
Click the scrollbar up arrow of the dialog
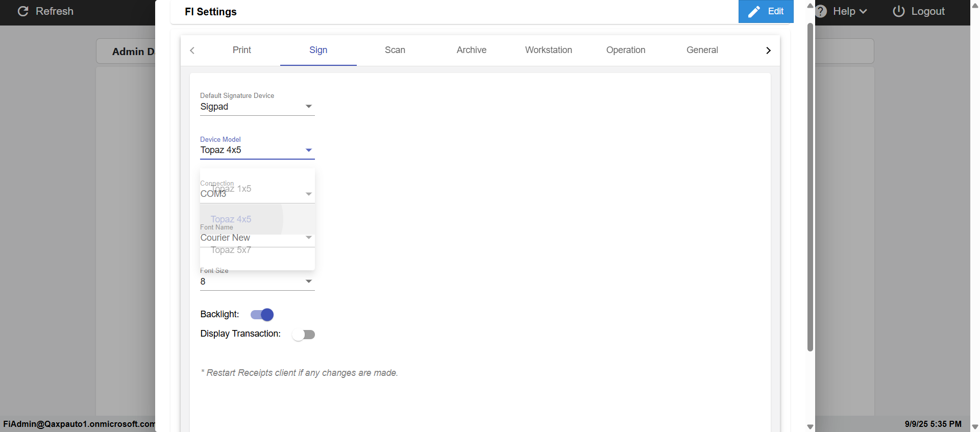[810, 6]
